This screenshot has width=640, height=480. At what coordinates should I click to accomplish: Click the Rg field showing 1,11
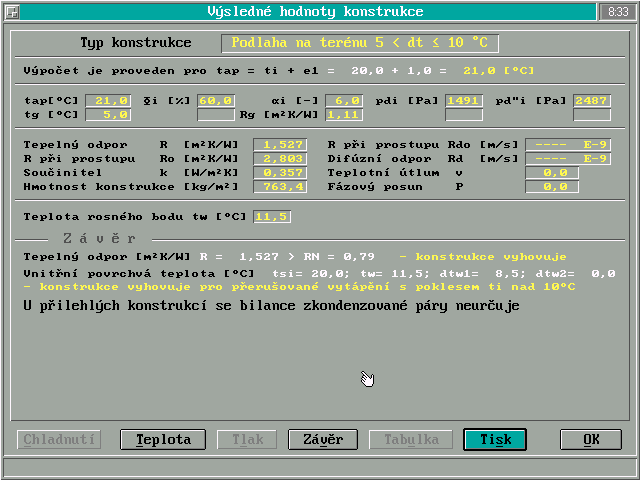344,115
